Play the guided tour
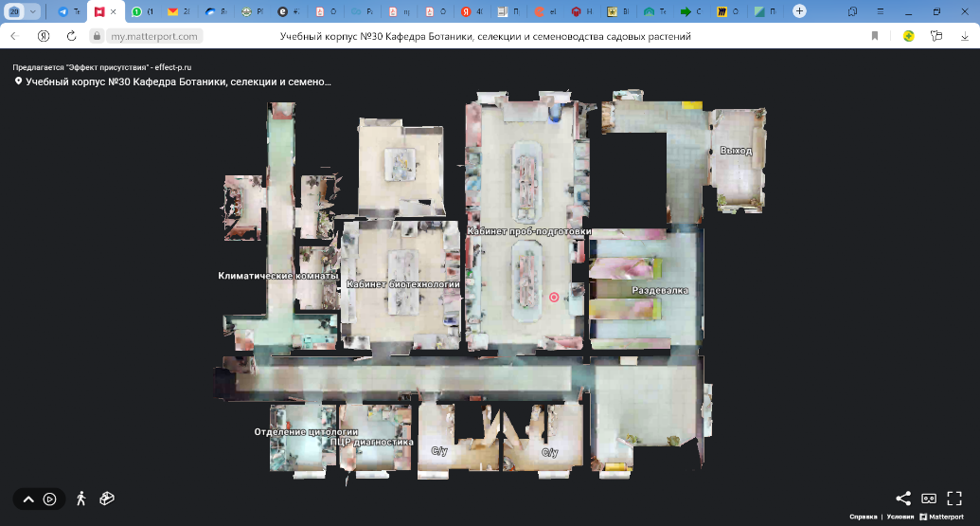Image resolution: width=980 pixels, height=526 pixels. click(49, 499)
